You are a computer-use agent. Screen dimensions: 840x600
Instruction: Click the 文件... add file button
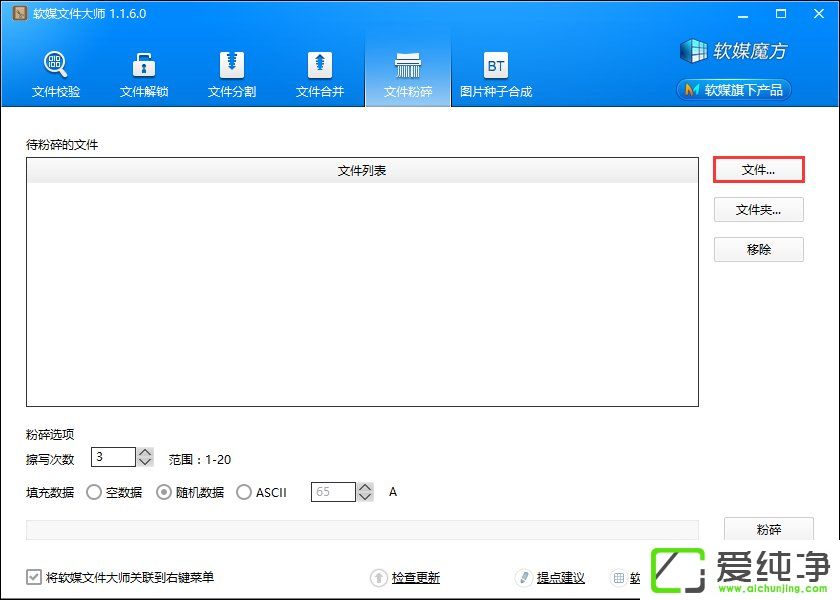(x=758, y=170)
